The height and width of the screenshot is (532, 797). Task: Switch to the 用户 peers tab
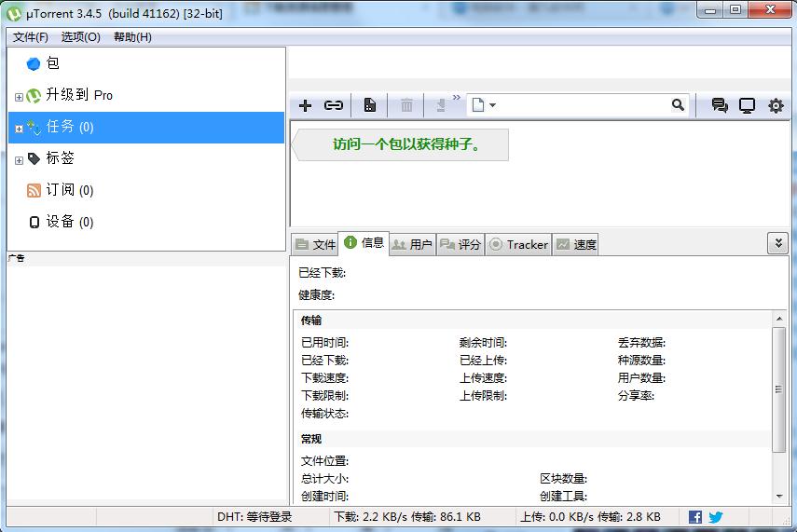tap(412, 244)
